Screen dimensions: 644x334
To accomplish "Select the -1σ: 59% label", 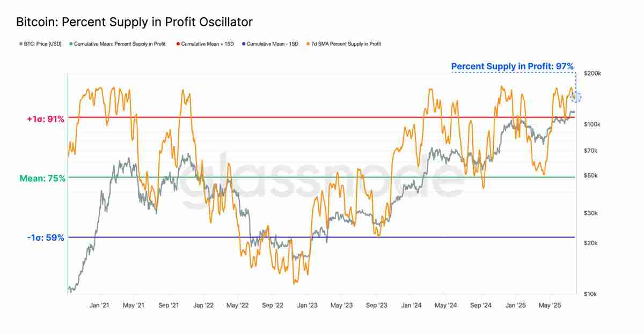I will click(45, 237).
